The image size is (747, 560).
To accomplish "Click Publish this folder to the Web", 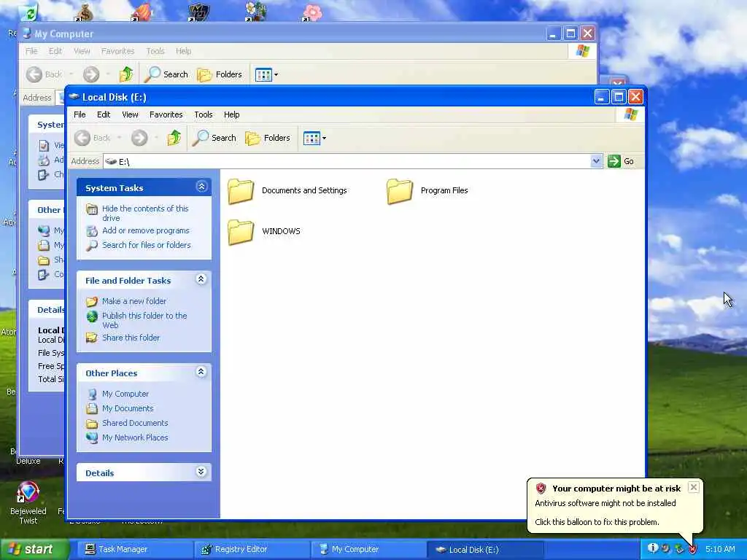I will pos(144,321).
